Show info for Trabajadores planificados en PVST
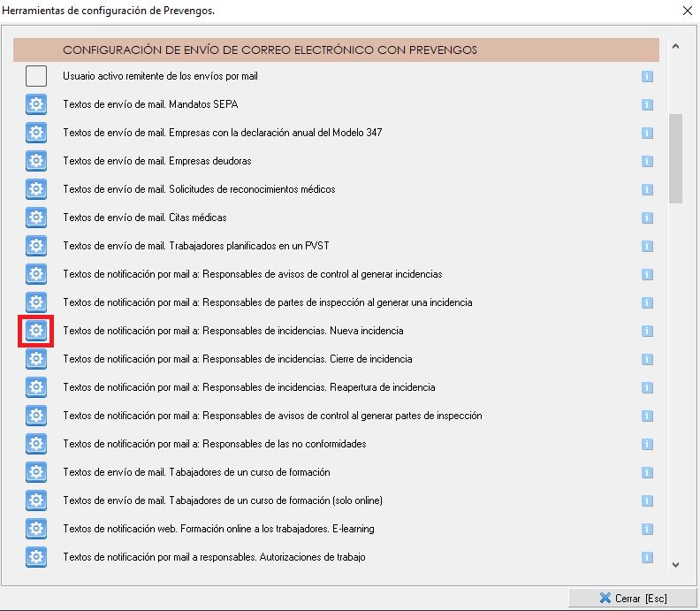The height and width of the screenshot is (611, 700). [x=647, y=246]
